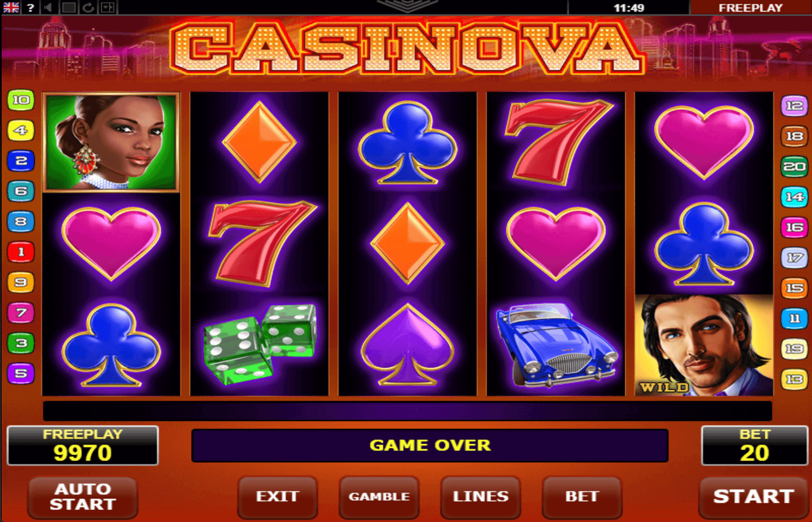Select payline number 20 green indicator
Viewport: 812px width, 522px height.
click(x=794, y=166)
